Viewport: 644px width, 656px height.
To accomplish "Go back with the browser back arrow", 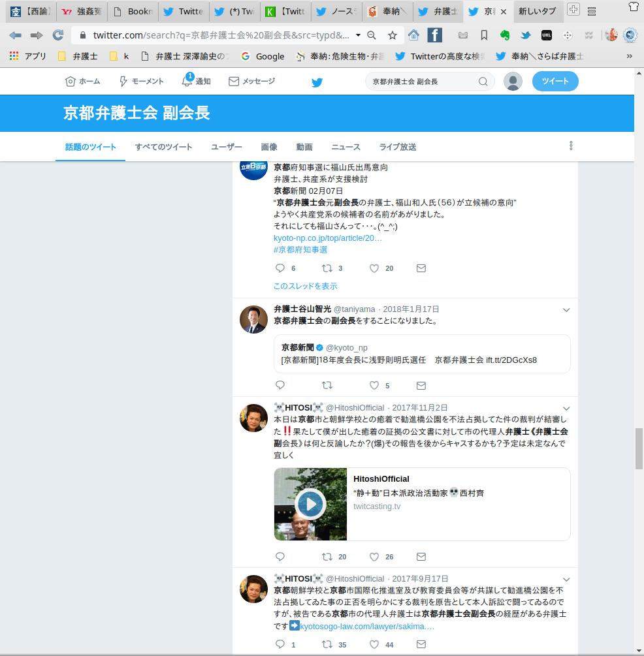I will click(x=15, y=35).
